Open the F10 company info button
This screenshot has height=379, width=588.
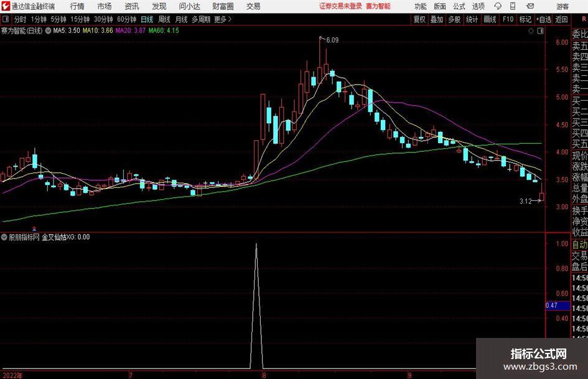coord(508,19)
